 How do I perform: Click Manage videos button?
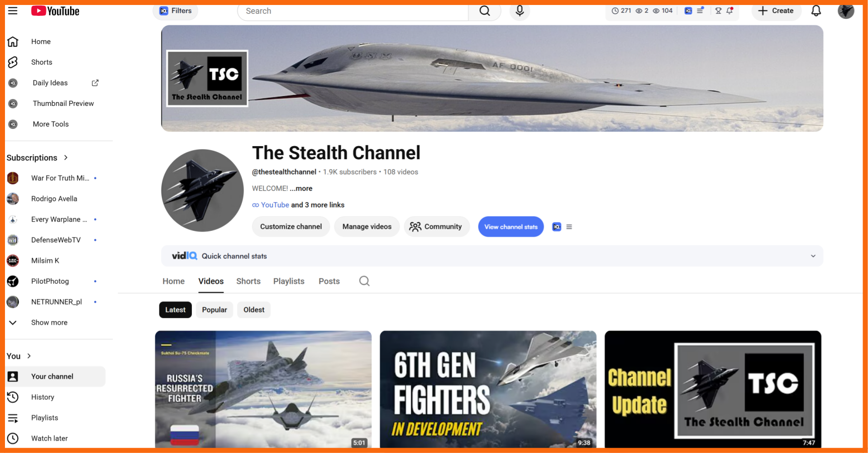pyautogui.click(x=367, y=227)
